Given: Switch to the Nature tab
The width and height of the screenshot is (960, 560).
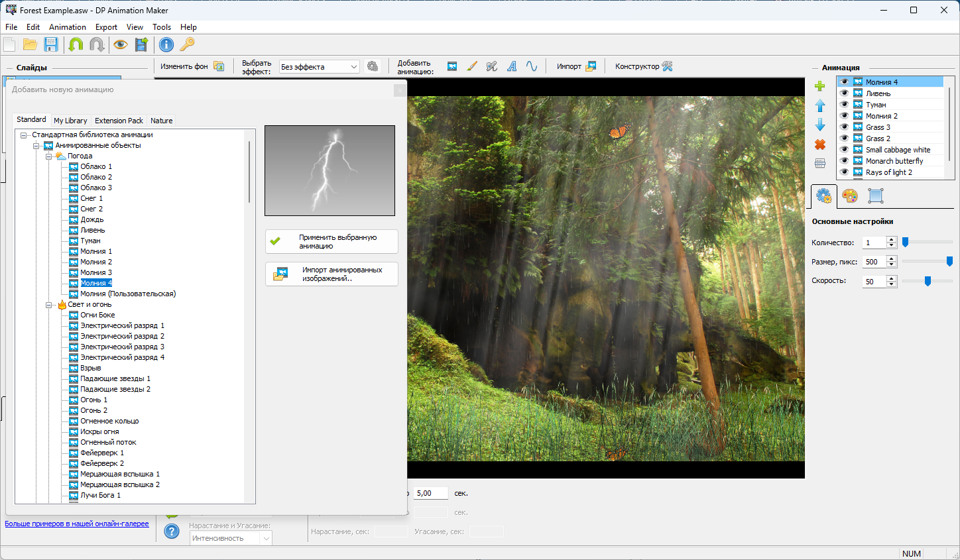Looking at the screenshot, I should [161, 121].
